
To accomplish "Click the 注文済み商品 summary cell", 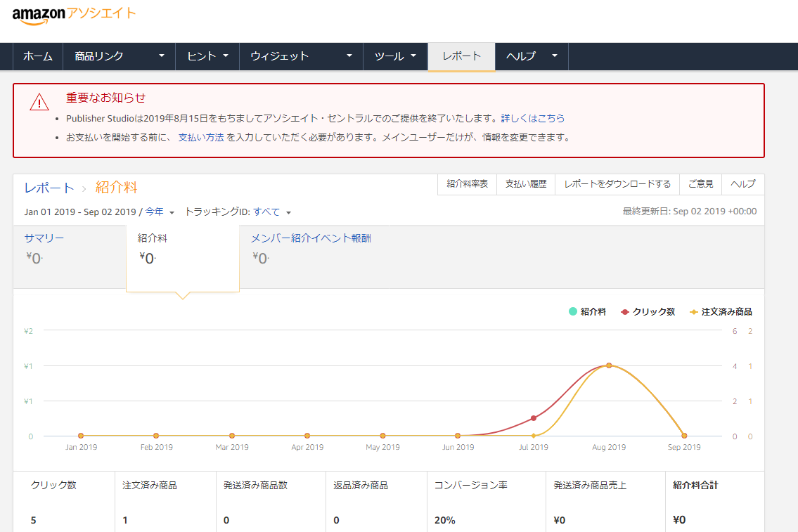I will point(165,502).
